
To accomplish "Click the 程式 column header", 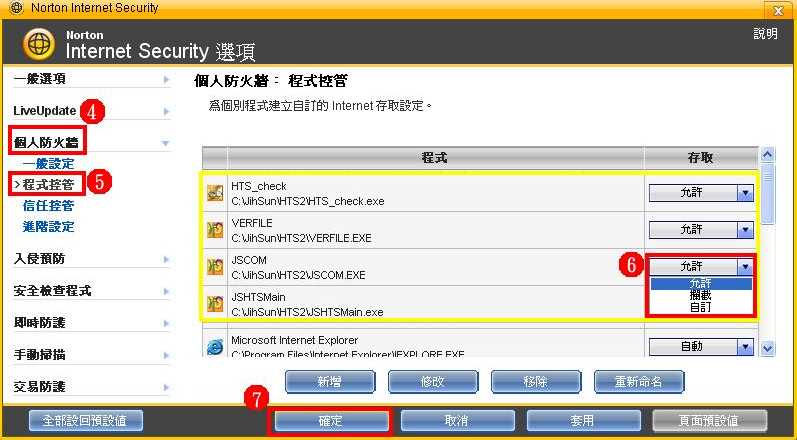I will click(x=435, y=158).
